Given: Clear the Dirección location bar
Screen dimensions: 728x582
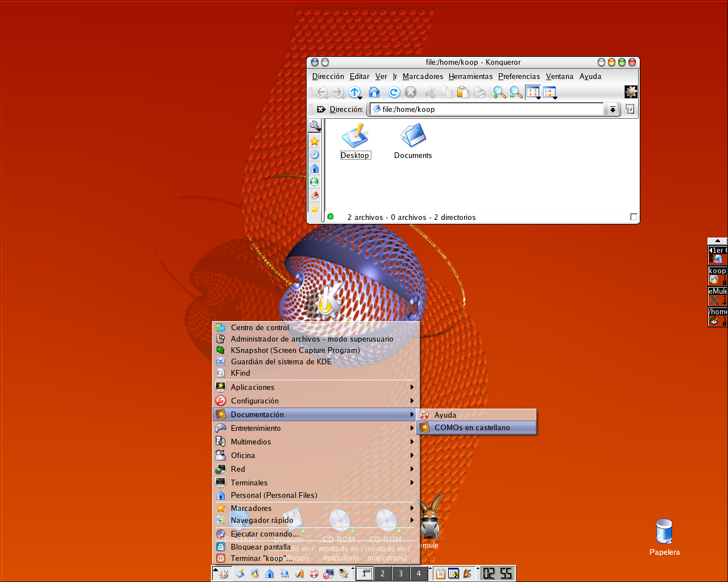Looking at the screenshot, I should [x=321, y=109].
